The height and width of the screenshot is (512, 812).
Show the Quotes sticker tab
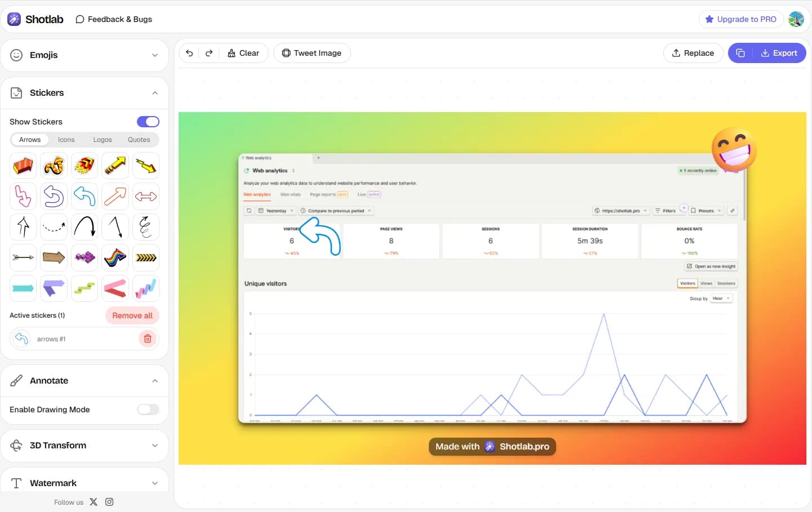click(139, 140)
